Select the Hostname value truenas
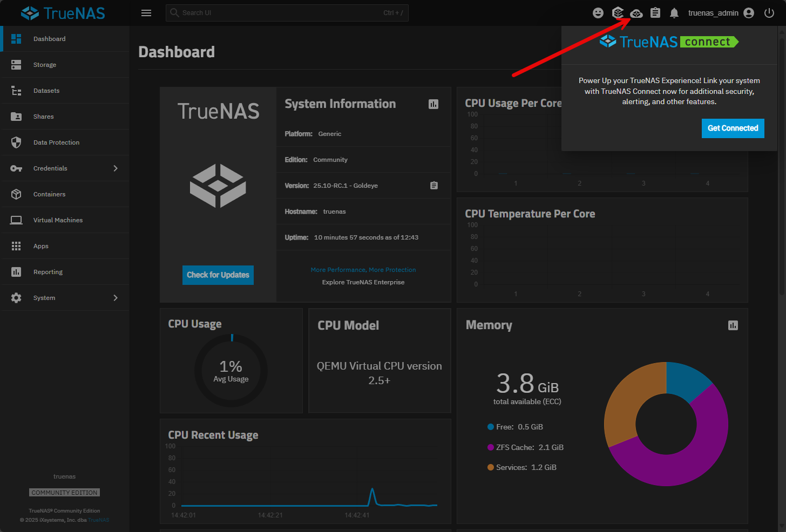 tap(335, 212)
